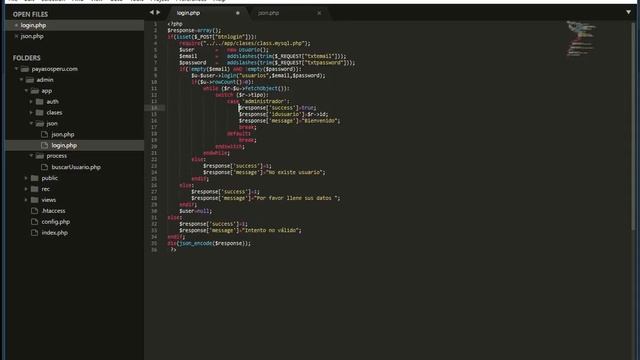
Task: Click file icon beside buscarUsuario.php
Action: [x=44, y=167]
